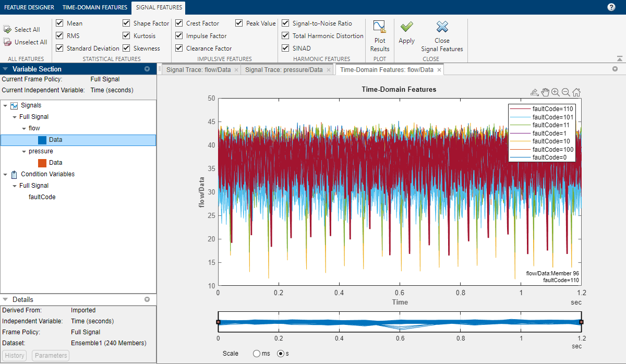Select the pan hand tool on plot
This screenshot has height=364, width=626.
coord(545,92)
